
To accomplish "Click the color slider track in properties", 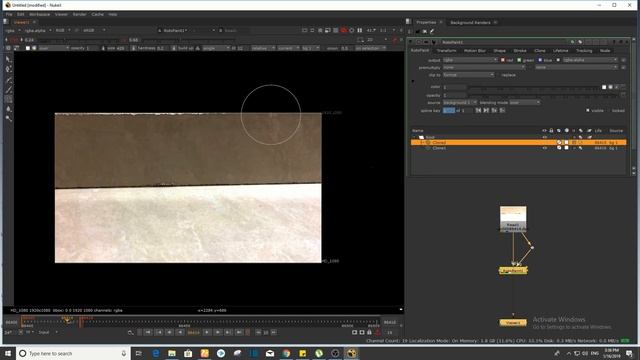I will click(535, 87).
